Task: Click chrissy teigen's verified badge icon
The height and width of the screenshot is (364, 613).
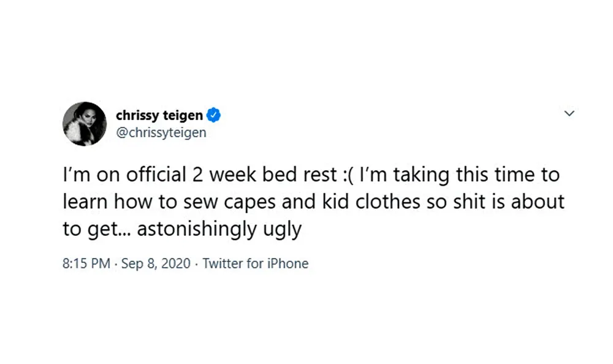Action: point(213,114)
